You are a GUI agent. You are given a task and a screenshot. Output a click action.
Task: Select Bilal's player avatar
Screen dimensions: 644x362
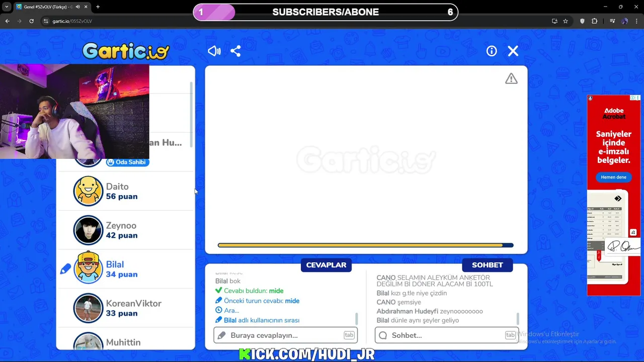(x=88, y=268)
